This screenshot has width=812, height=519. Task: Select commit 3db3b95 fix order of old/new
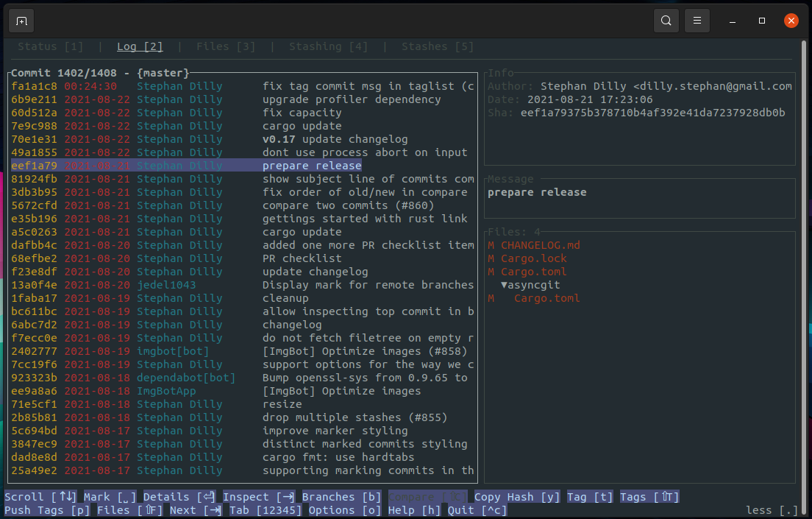coord(243,192)
